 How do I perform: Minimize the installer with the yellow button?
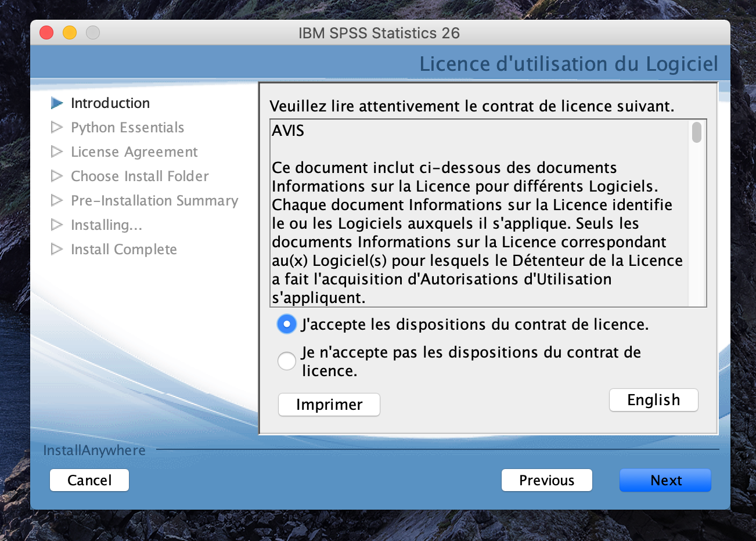click(x=70, y=33)
